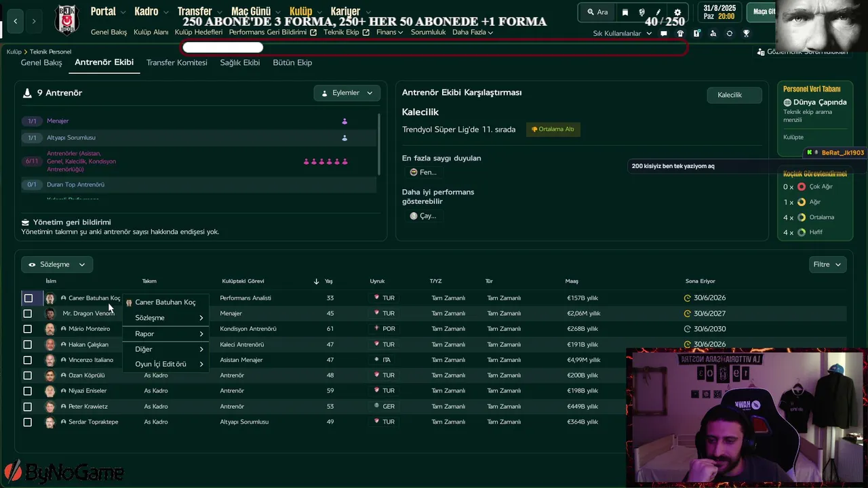The height and width of the screenshot is (488, 868).
Task: Click the Turkish flag in Ozan Köprülü's row
Action: (376, 375)
